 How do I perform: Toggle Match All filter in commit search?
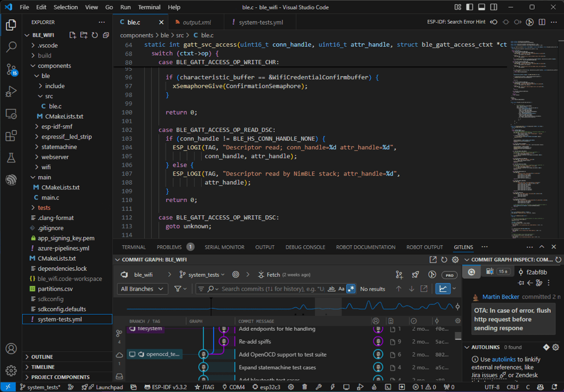point(331,289)
